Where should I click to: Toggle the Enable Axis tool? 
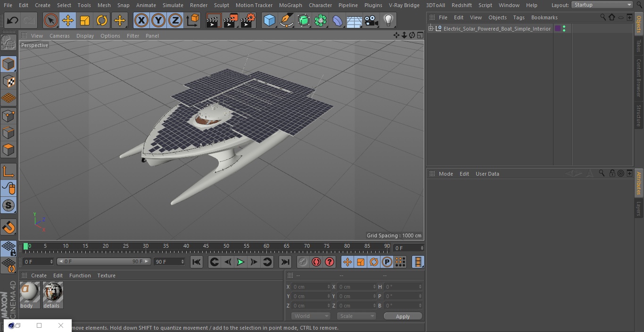click(8, 171)
